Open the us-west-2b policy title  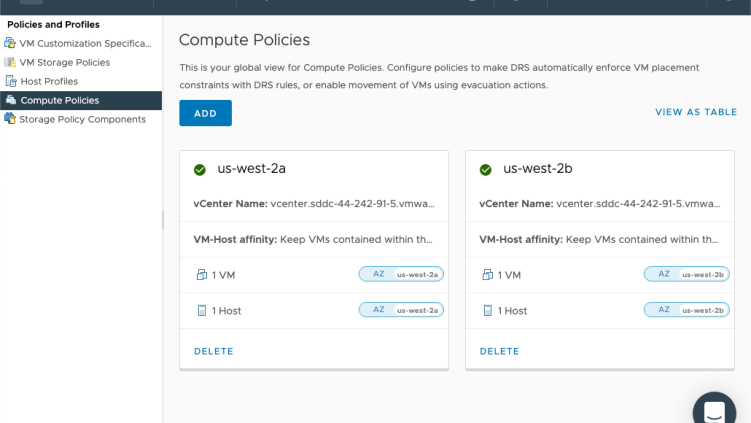[537, 169]
